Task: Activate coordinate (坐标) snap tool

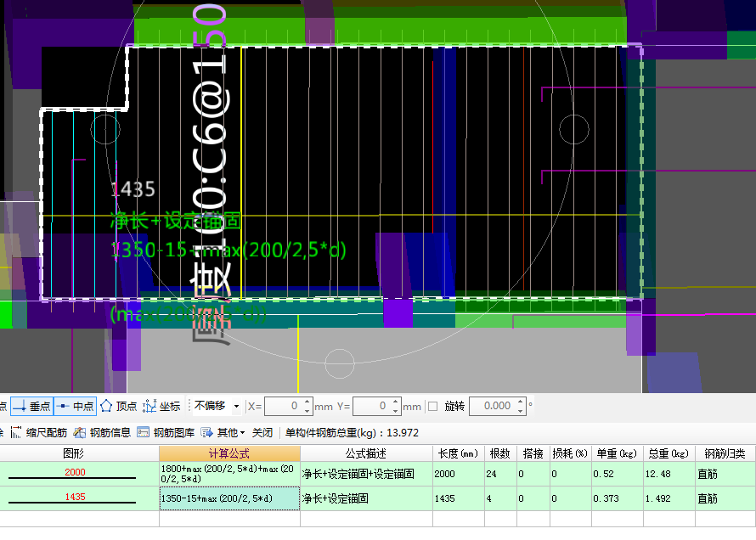Action: [x=161, y=406]
